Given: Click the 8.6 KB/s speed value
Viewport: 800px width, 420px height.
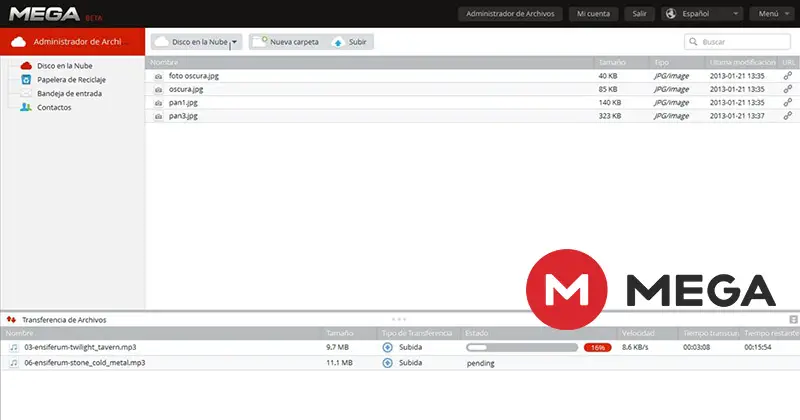Looking at the screenshot, I should coord(635,347).
